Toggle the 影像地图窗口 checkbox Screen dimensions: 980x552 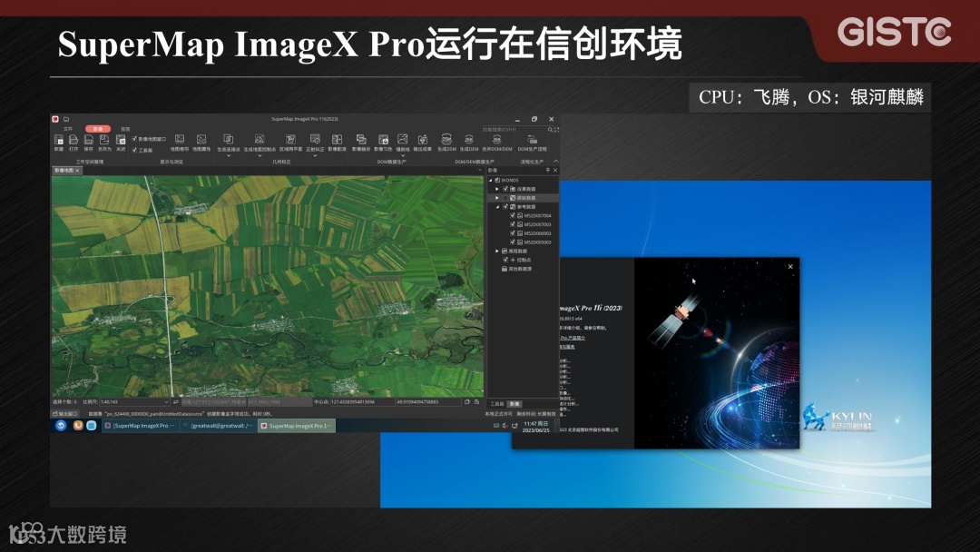tap(134, 139)
